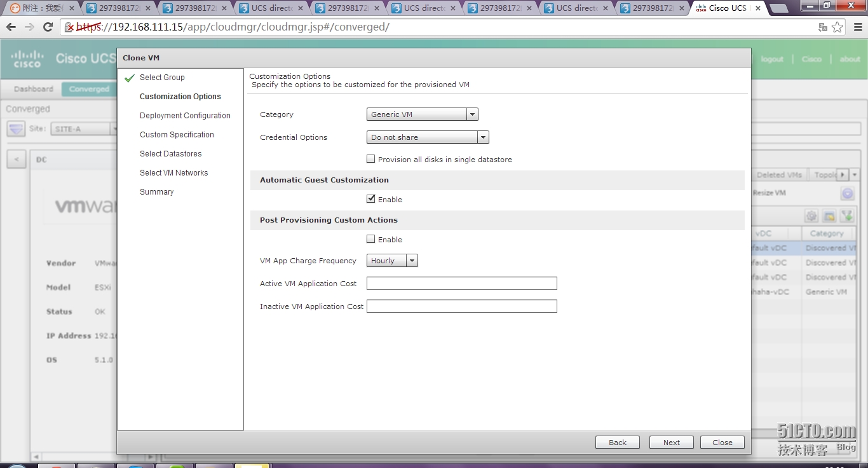The width and height of the screenshot is (868, 468).
Task: Click the collapse panel arrow button
Action: click(x=17, y=160)
